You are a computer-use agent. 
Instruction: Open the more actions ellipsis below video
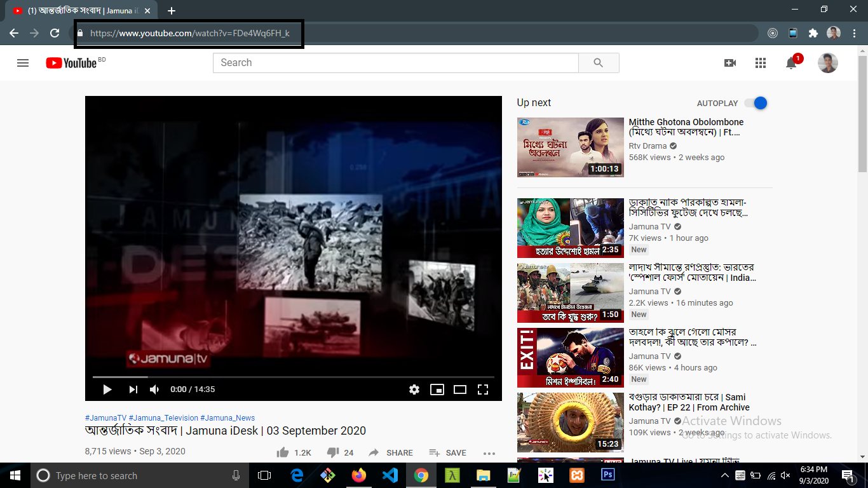coord(489,453)
